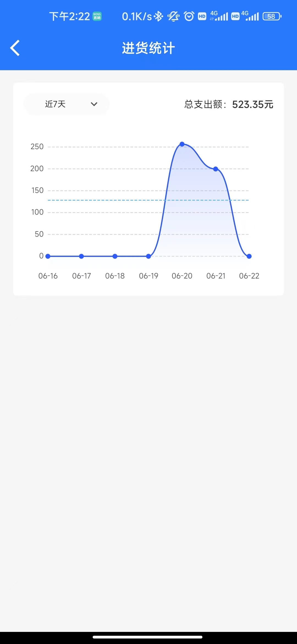The height and width of the screenshot is (644, 297).
Task: Select the 06-17 data point
Action: [81, 256]
